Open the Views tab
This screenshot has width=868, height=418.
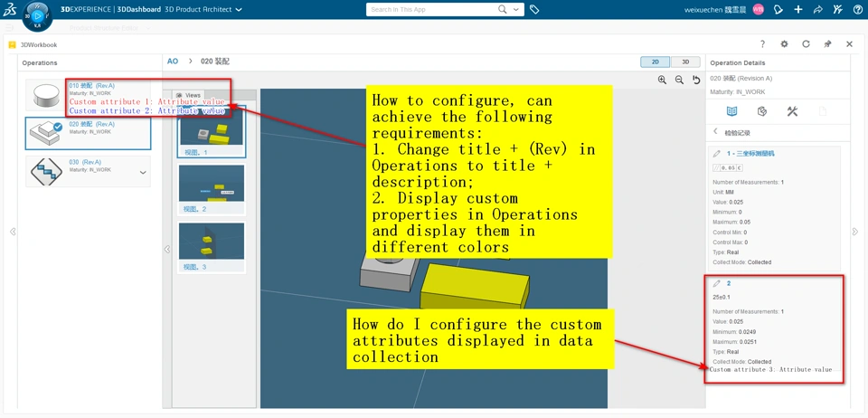[189, 95]
